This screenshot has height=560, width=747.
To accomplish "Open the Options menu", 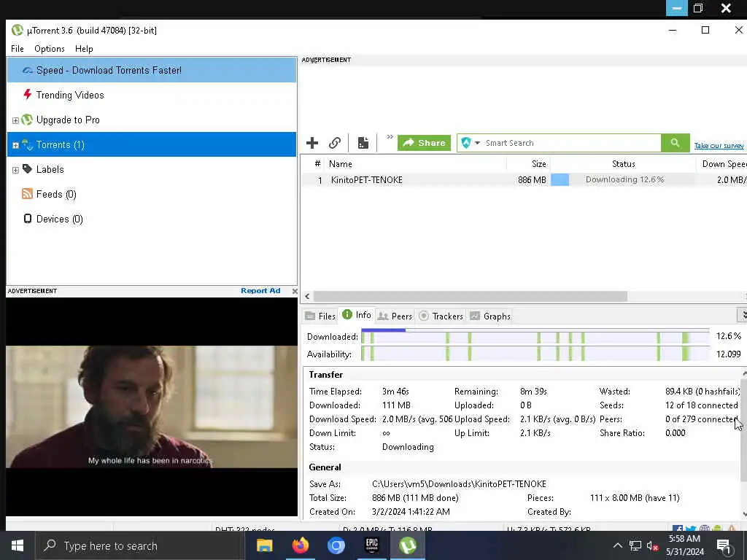I will [x=49, y=49].
